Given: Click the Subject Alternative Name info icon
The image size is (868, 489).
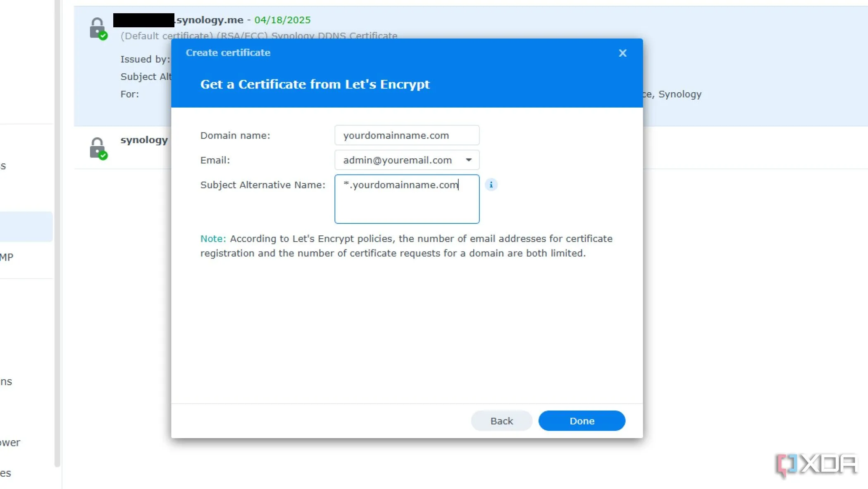Looking at the screenshot, I should pyautogui.click(x=491, y=185).
